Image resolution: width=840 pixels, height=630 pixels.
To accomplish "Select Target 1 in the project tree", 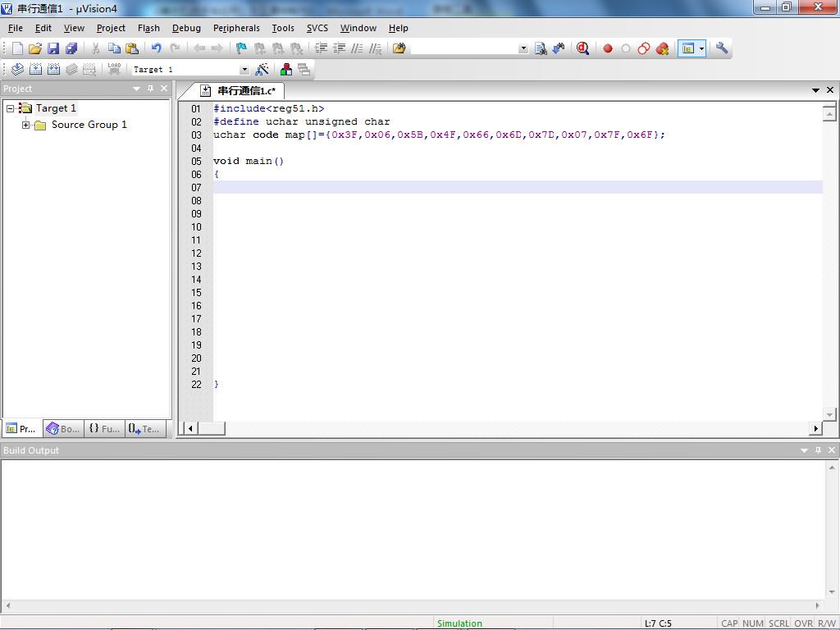I will [56, 108].
